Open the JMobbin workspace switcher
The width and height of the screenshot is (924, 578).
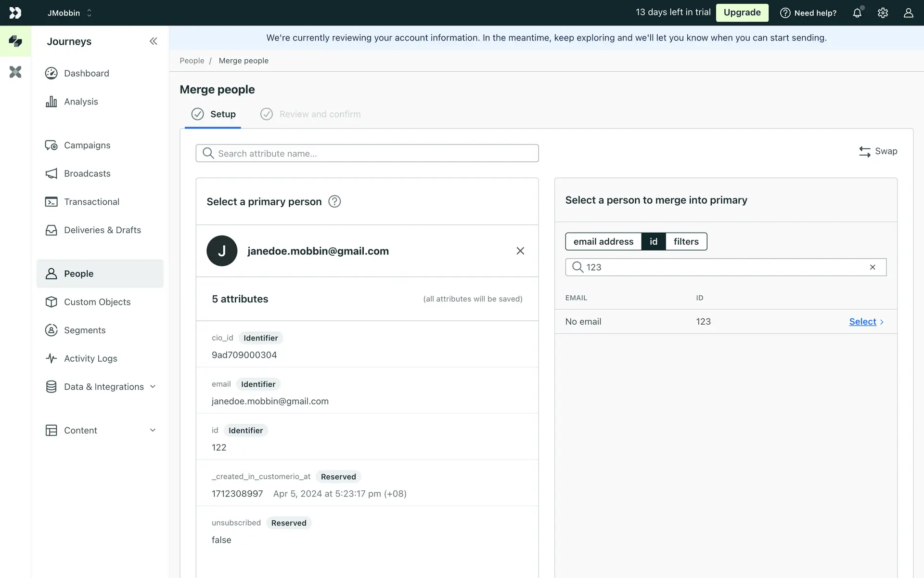69,13
